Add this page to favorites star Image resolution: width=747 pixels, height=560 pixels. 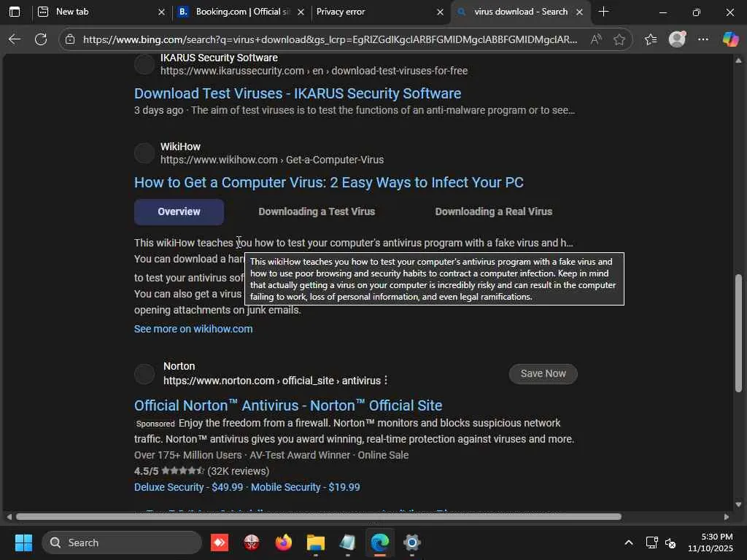coord(619,39)
